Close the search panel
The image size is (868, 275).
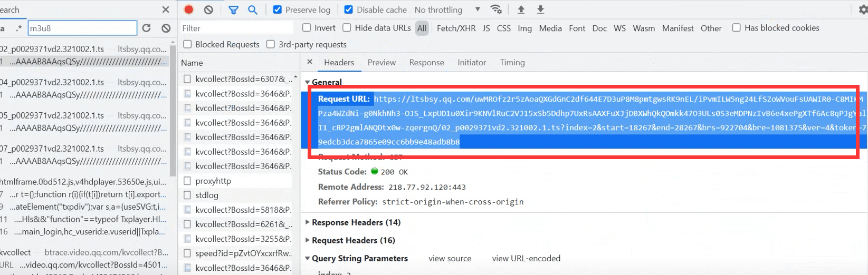point(166,9)
